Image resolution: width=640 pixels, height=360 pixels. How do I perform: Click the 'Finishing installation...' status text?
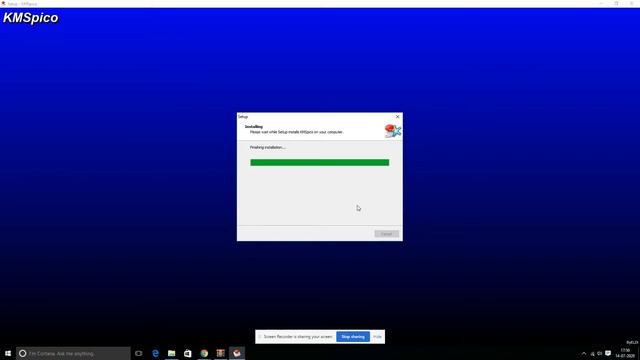coord(268,147)
